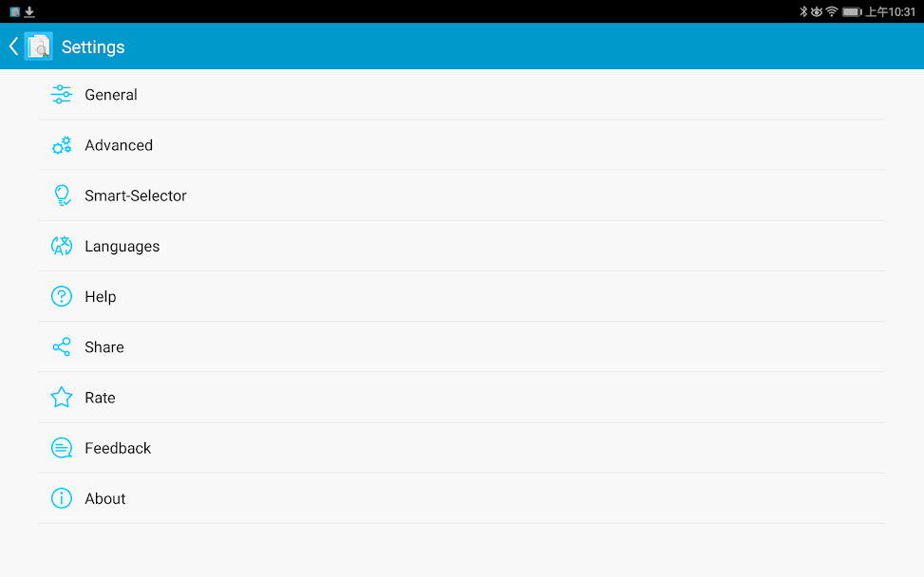Tap the Advanced gears icon
Screen dimensions: 924x577
[x=62, y=145]
